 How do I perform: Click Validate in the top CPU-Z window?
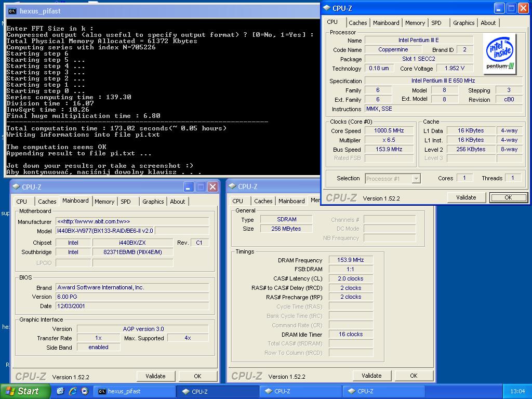(x=466, y=197)
